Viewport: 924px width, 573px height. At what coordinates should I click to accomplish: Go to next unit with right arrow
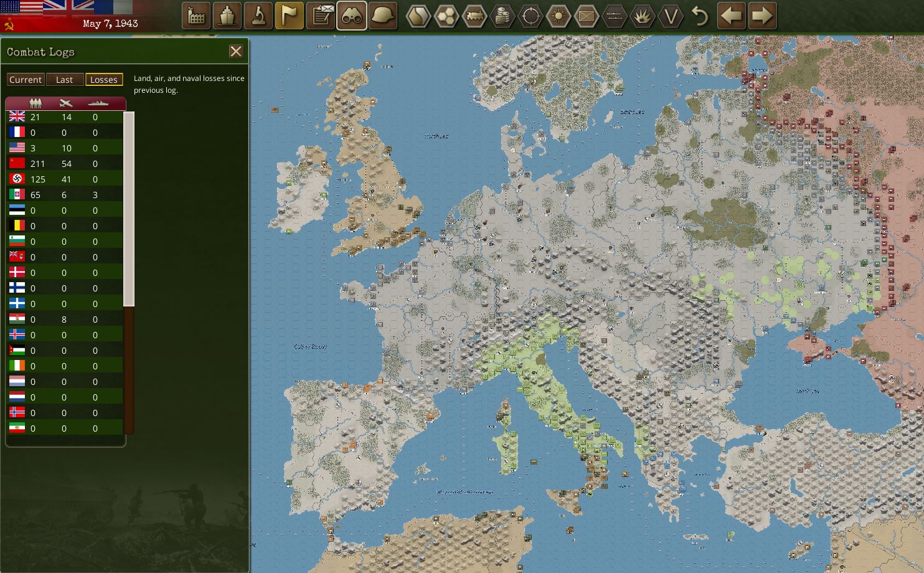(x=763, y=16)
